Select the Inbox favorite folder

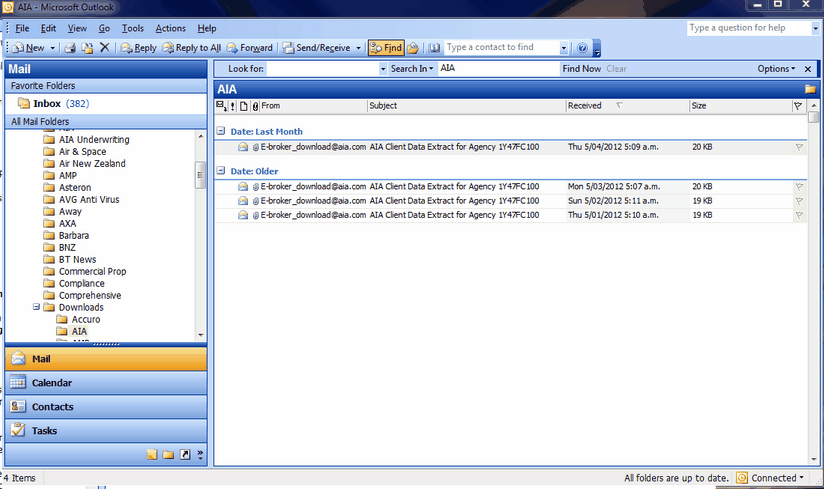[54, 103]
